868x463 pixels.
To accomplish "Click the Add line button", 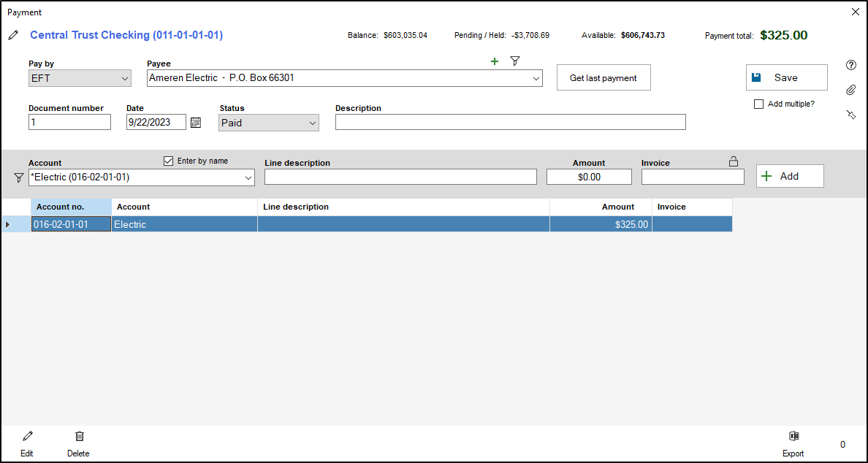I will pos(790,176).
